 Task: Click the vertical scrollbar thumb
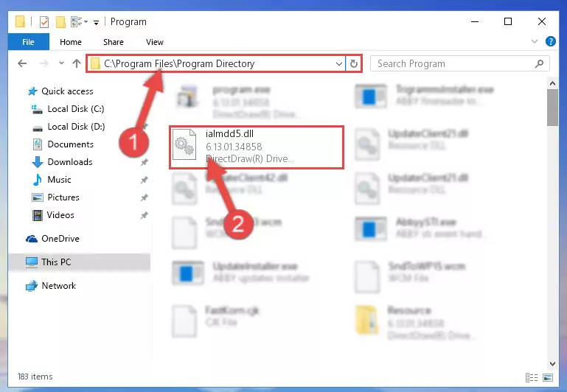click(x=552, y=108)
